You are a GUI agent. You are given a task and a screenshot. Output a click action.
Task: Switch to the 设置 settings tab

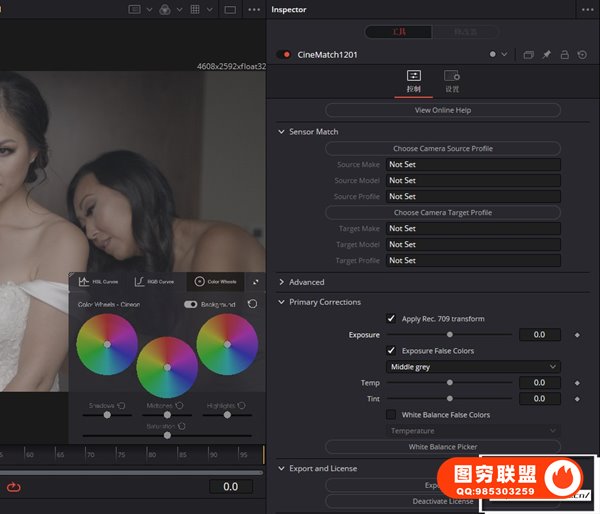click(452, 81)
